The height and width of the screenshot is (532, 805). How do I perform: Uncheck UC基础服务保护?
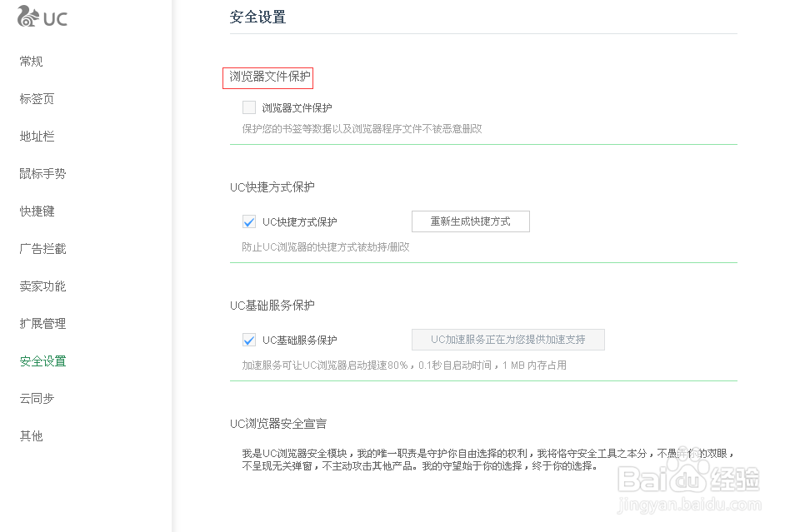(248, 339)
